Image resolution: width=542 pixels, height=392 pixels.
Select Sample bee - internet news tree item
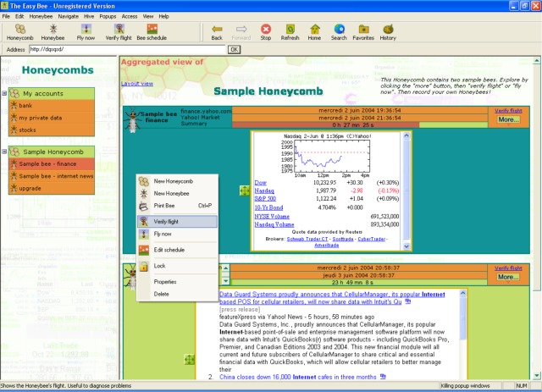tap(52, 176)
